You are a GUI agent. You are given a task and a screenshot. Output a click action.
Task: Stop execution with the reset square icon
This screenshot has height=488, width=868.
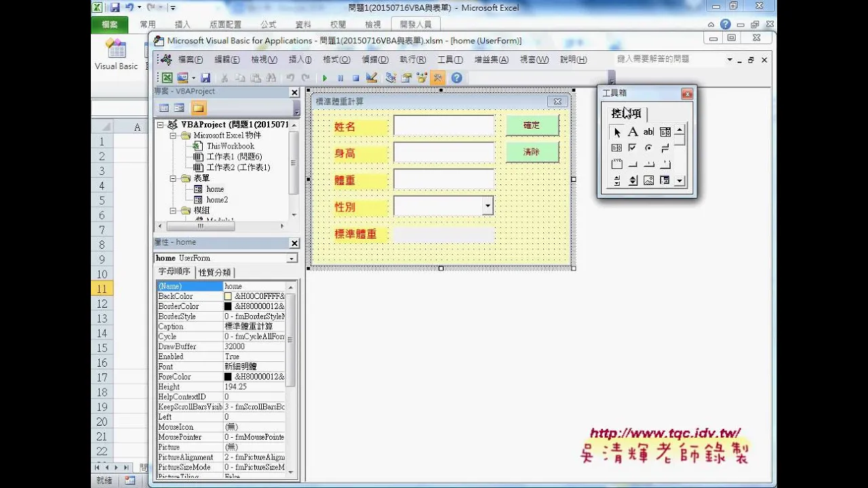(x=355, y=78)
